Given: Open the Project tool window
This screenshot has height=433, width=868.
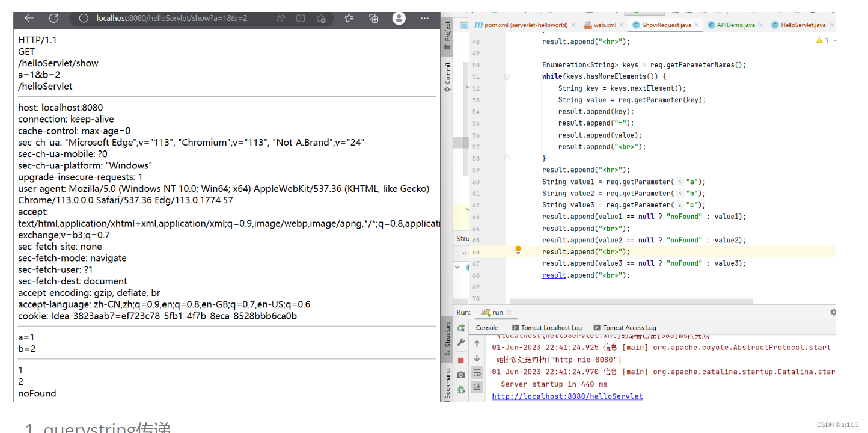Looking at the screenshot, I should [447, 37].
